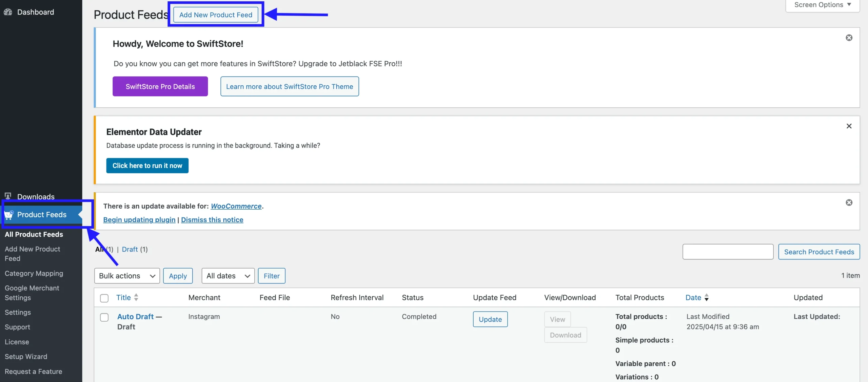Click the Downloads sidebar icon

point(8,196)
